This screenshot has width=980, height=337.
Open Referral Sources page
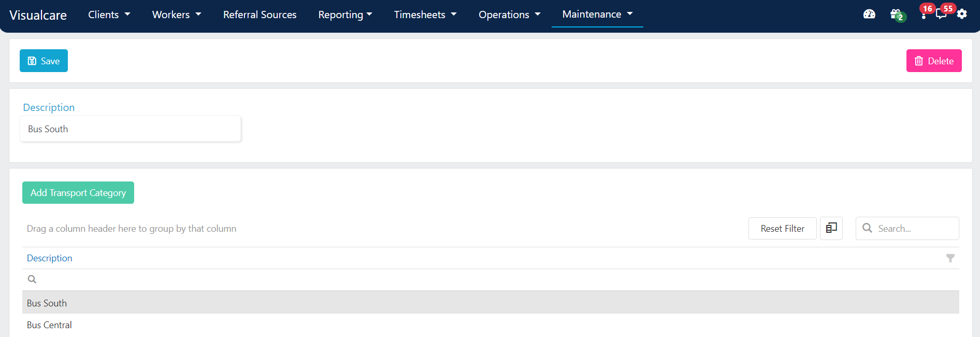pyautogui.click(x=260, y=15)
